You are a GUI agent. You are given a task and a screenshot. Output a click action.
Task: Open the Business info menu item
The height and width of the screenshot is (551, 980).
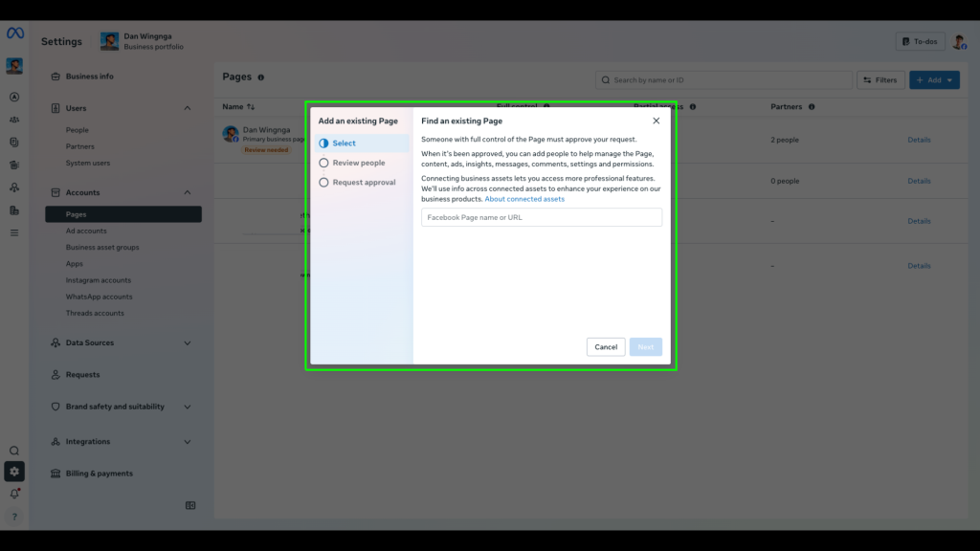click(x=89, y=77)
